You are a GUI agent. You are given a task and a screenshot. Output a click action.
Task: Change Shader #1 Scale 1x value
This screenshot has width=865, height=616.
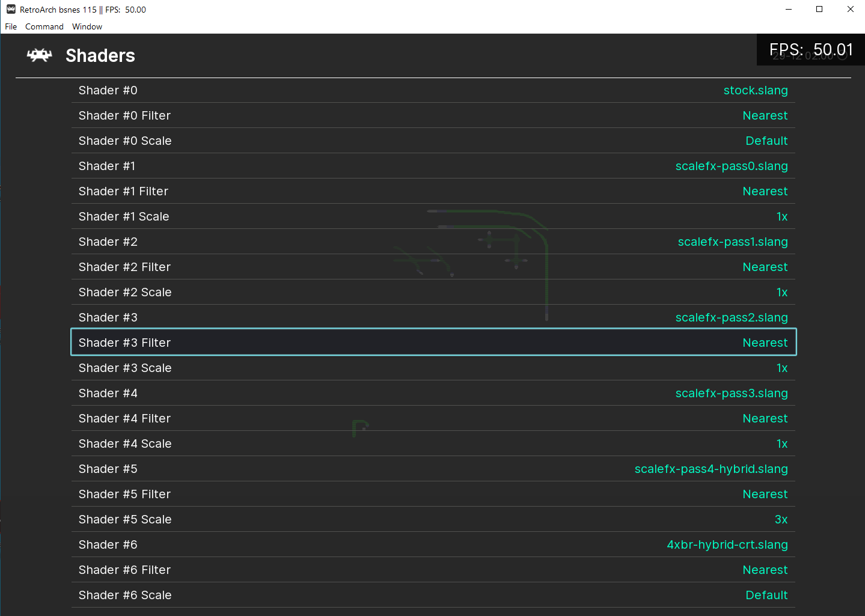click(x=781, y=216)
